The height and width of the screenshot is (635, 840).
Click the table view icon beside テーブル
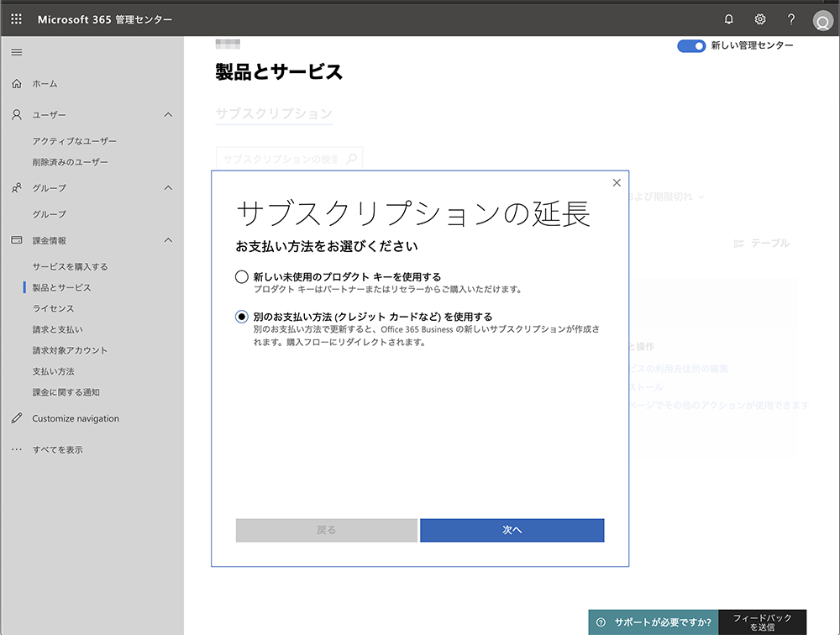click(x=738, y=244)
